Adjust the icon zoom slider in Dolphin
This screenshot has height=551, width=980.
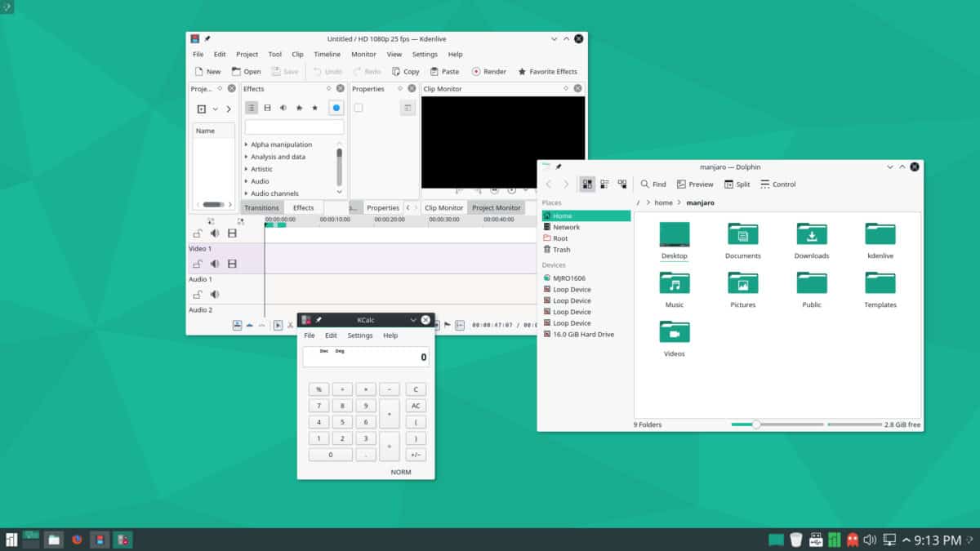tap(756, 424)
